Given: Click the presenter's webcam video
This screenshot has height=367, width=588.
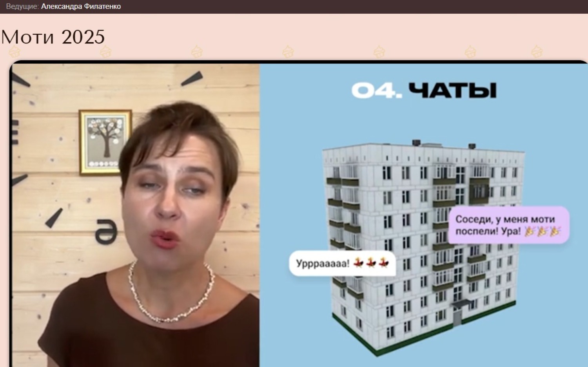Looking at the screenshot, I should tap(136, 215).
